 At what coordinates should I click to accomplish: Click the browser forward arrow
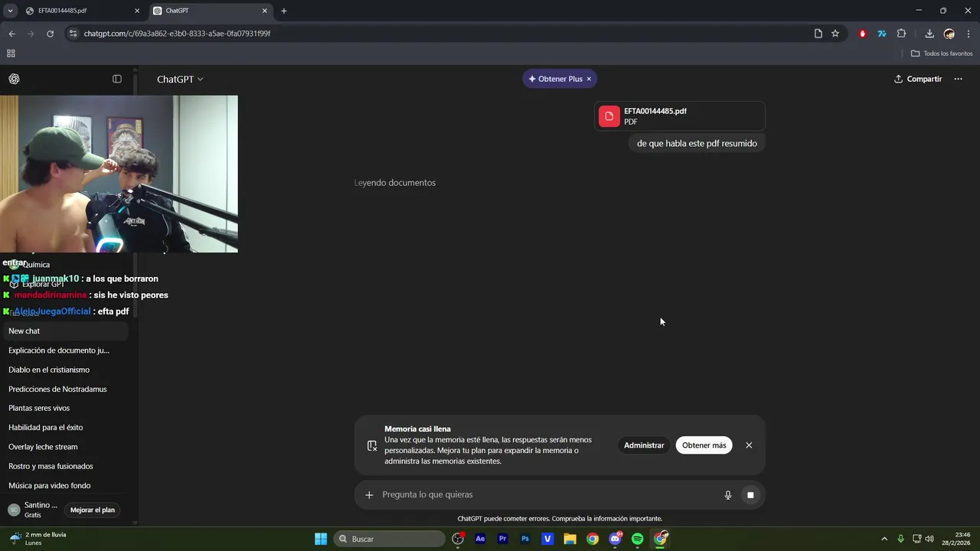tap(31, 34)
